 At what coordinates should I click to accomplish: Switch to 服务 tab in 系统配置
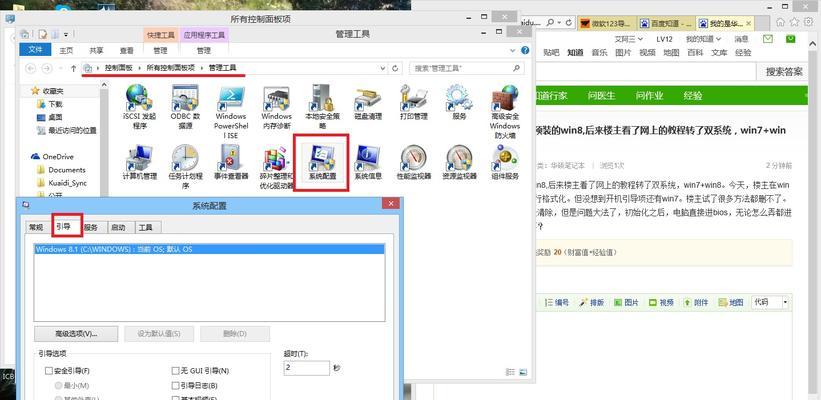pyautogui.click(x=91, y=227)
